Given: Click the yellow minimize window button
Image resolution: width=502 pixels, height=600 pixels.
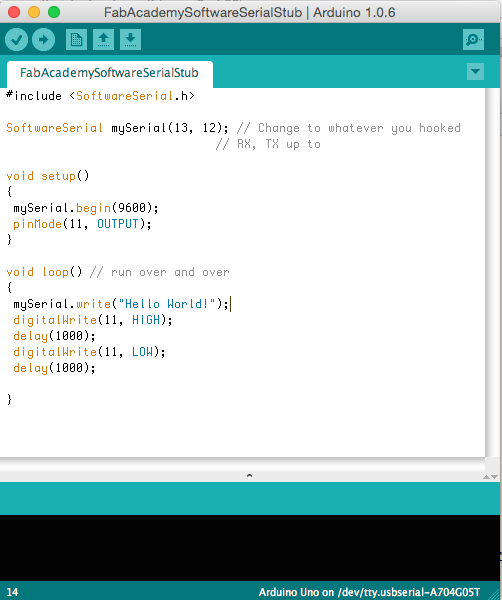Looking at the screenshot, I should (x=34, y=12).
